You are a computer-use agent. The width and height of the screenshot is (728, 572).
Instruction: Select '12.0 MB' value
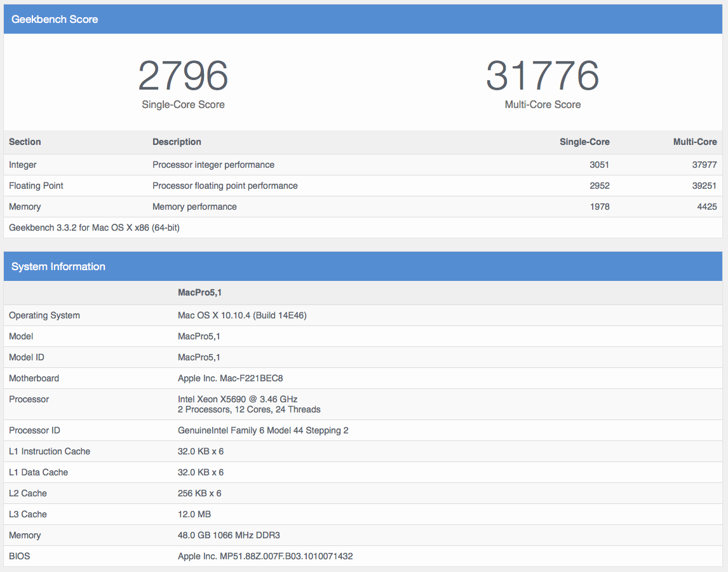pyautogui.click(x=194, y=514)
